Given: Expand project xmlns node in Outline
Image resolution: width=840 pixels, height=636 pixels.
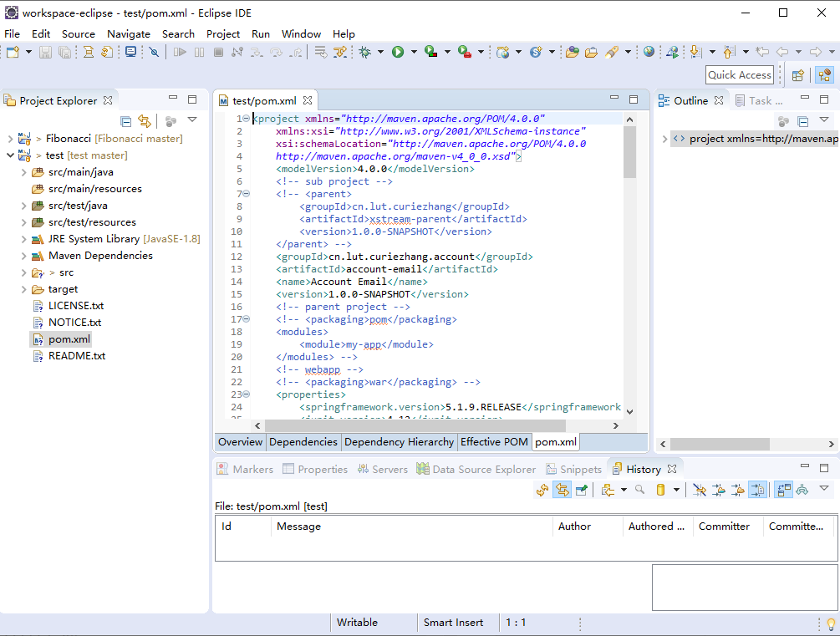Looking at the screenshot, I should point(664,139).
